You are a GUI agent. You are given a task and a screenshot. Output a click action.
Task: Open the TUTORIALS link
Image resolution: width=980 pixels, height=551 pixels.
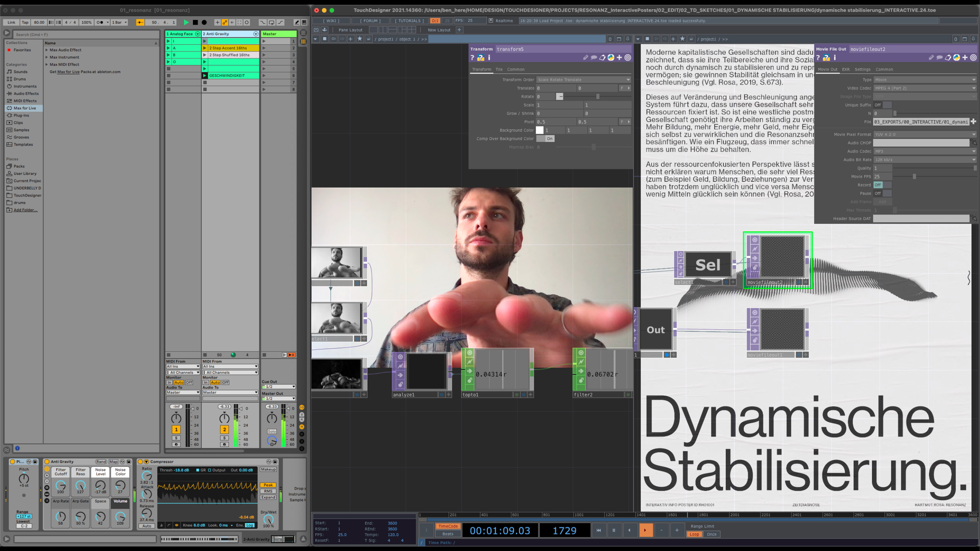click(x=409, y=21)
